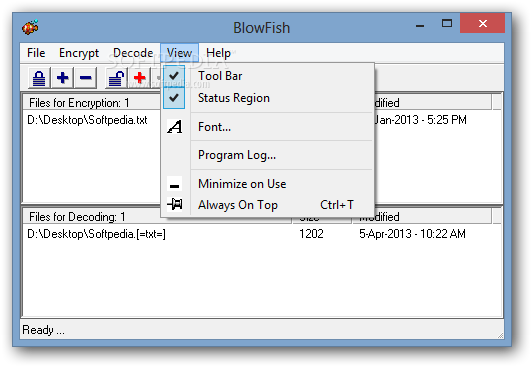Click the minimize-bar icon beside Minimize on Use

[x=175, y=184]
